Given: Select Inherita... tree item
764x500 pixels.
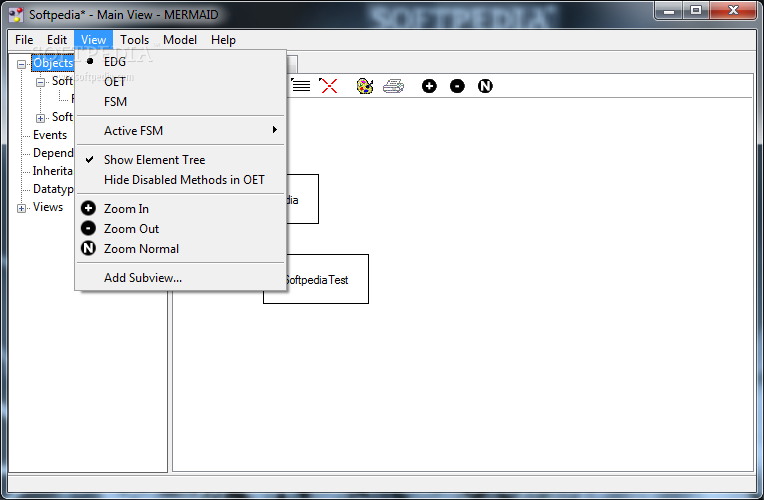Looking at the screenshot, I should click(53, 171).
